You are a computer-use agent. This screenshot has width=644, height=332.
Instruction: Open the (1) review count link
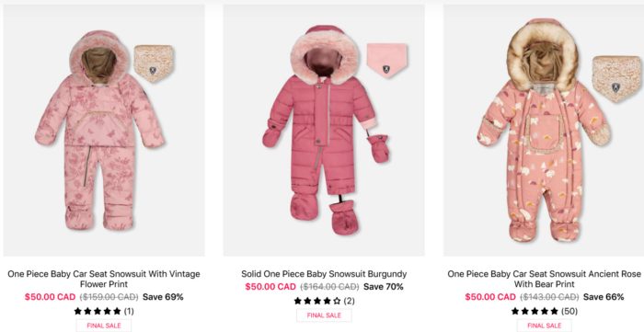[x=129, y=311]
